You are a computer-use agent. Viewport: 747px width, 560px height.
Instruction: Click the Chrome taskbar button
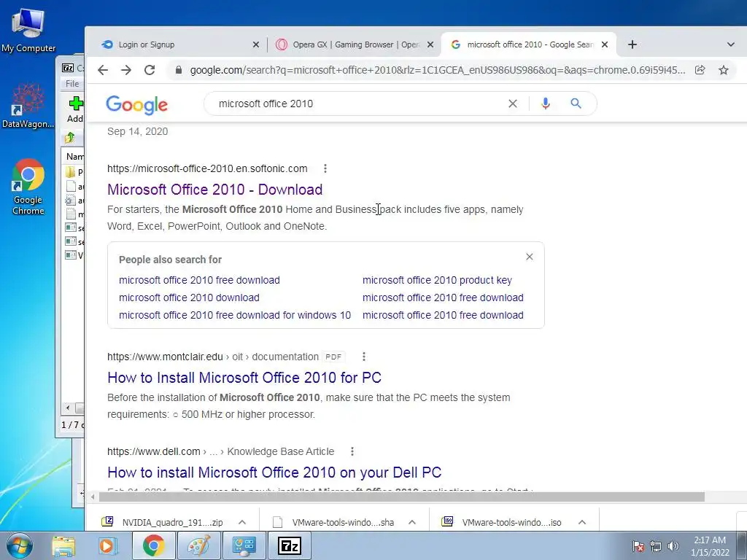click(153, 545)
